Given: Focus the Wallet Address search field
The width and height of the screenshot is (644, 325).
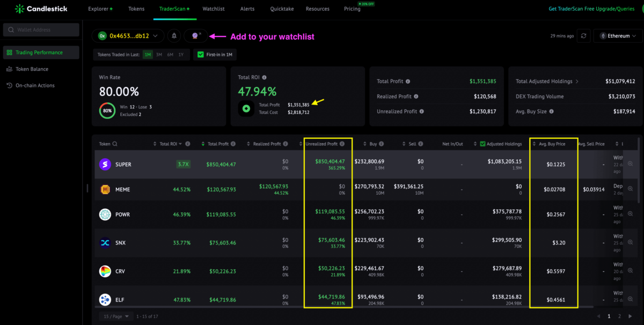Looking at the screenshot, I should tap(41, 30).
